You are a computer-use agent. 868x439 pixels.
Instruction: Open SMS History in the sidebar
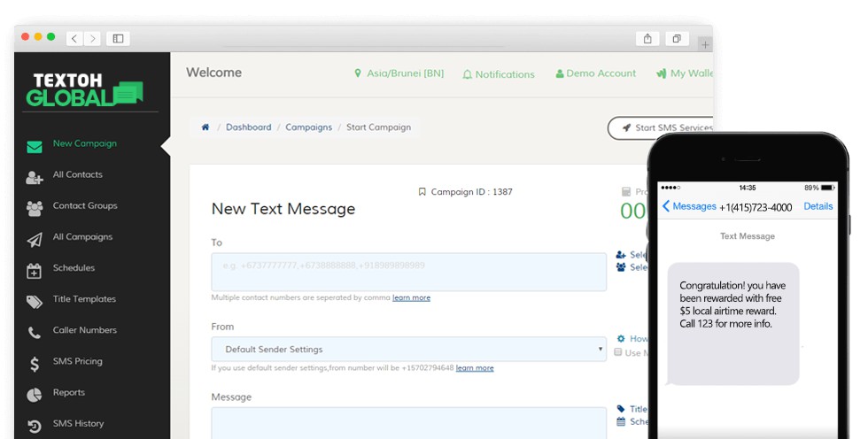click(x=78, y=424)
